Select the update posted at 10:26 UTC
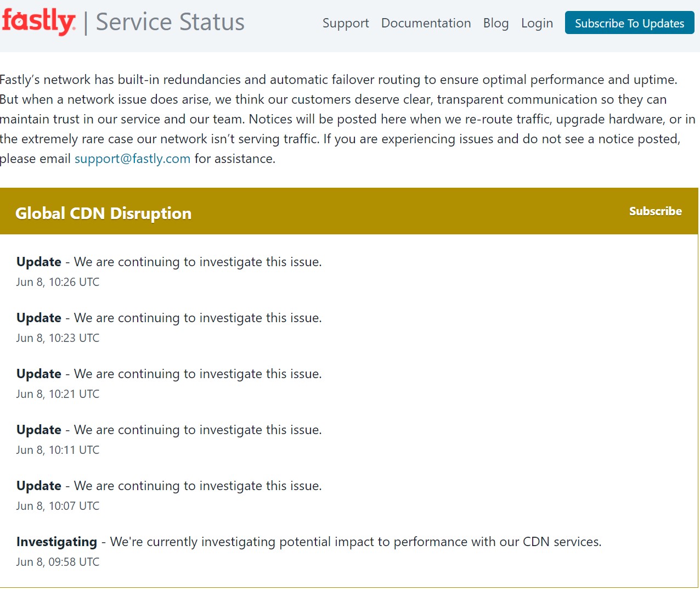This screenshot has height=590, width=700. coord(169,262)
